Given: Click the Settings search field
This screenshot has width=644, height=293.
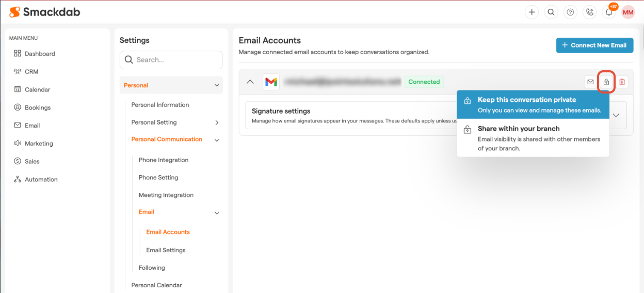Looking at the screenshot, I should [171, 60].
